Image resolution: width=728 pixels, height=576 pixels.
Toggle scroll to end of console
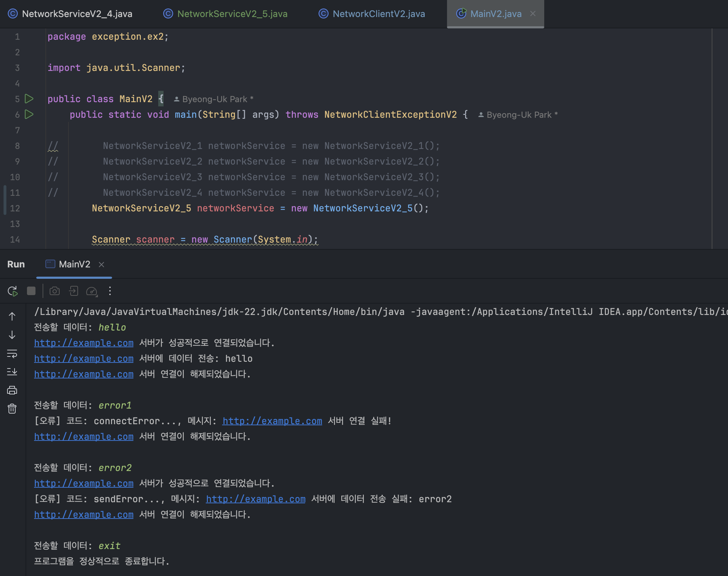coord(12,372)
